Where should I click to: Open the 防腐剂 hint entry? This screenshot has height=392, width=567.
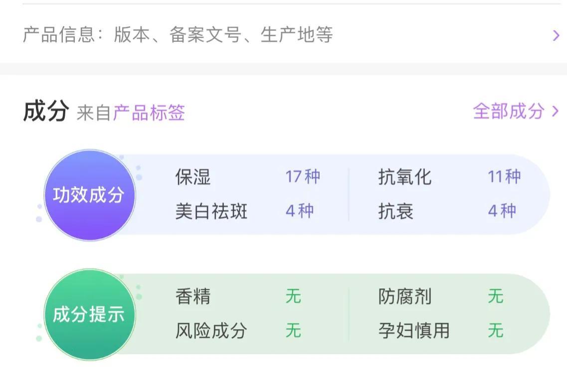[x=404, y=296]
